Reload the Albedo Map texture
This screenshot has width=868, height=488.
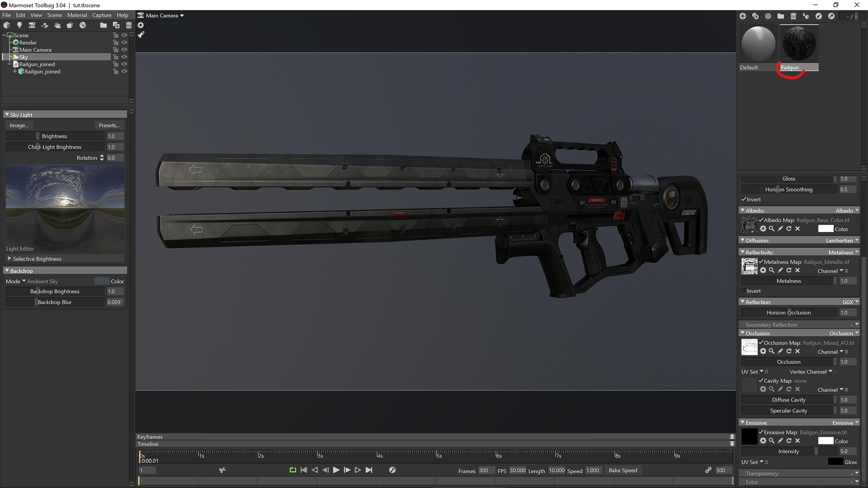(x=789, y=229)
